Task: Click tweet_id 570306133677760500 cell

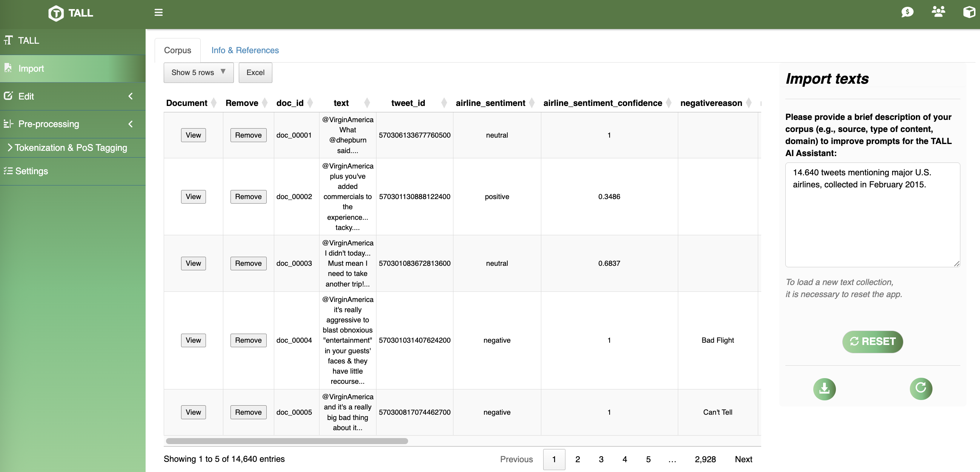Action: coord(415,135)
